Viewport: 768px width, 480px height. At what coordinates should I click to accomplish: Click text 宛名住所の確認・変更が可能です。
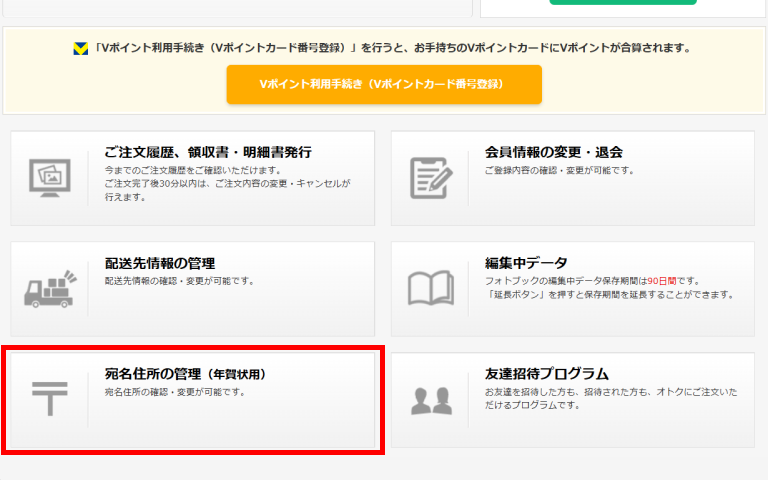click(175, 392)
